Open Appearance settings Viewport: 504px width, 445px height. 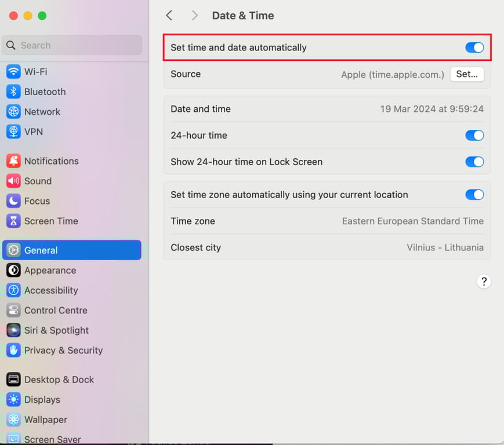[50, 270]
